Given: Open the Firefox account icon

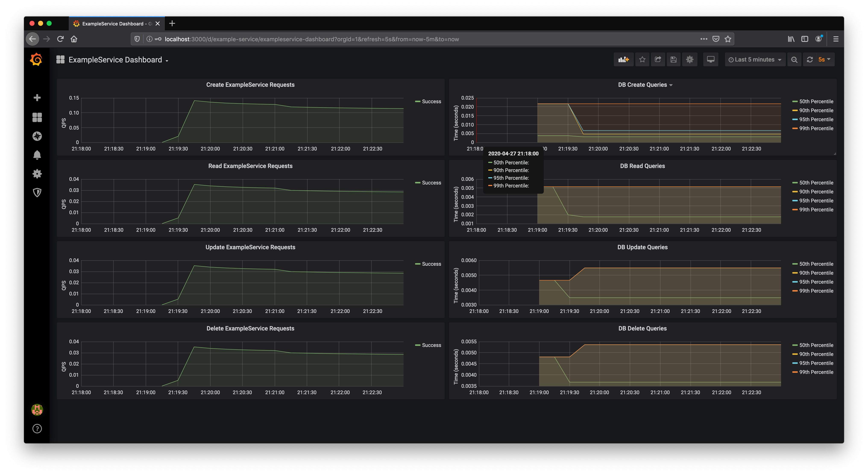Looking at the screenshot, I should [818, 39].
